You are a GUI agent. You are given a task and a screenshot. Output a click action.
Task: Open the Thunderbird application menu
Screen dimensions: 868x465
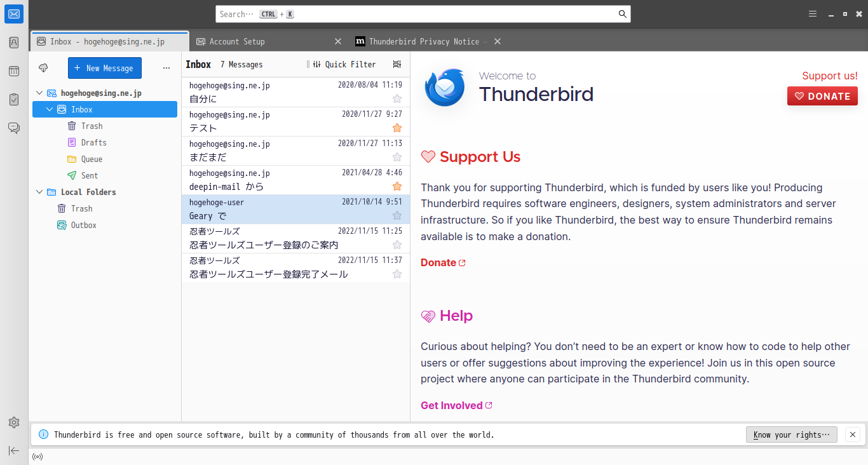[x=813, y=14]
